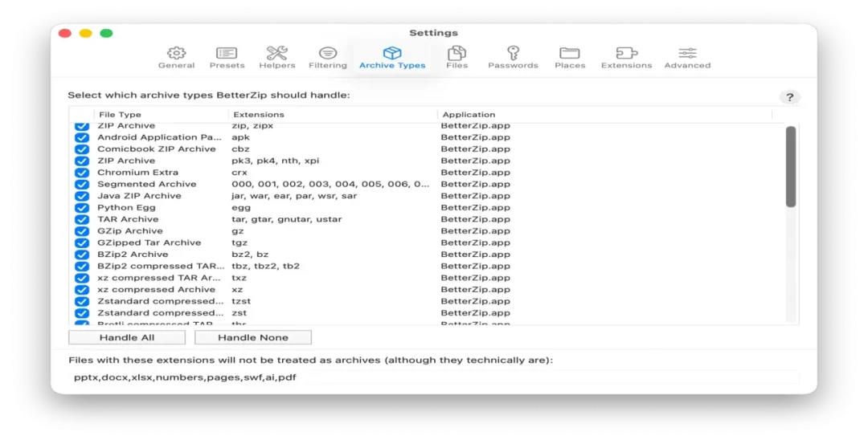Screen dimensions: 868x440
Task: Click the 'txz' extension cell
Action: [x=240, y=278]
